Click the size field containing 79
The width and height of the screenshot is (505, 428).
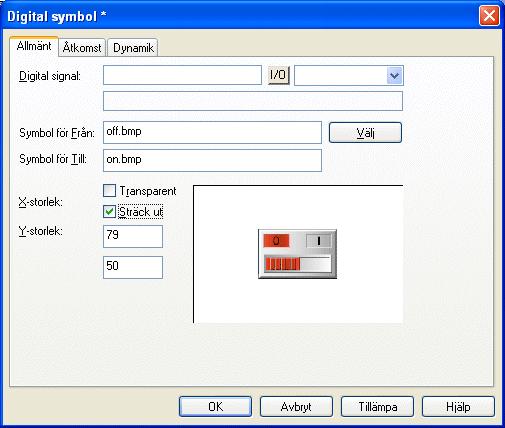[133, 236]
